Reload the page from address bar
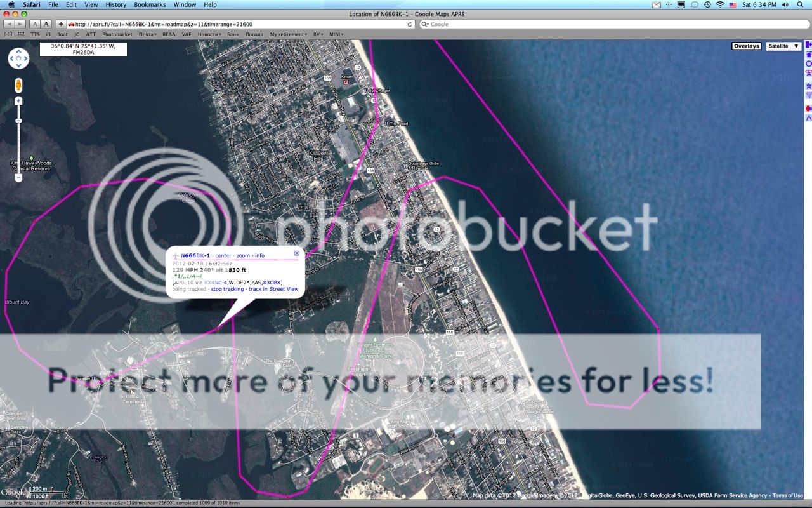 tap(410, 24)
